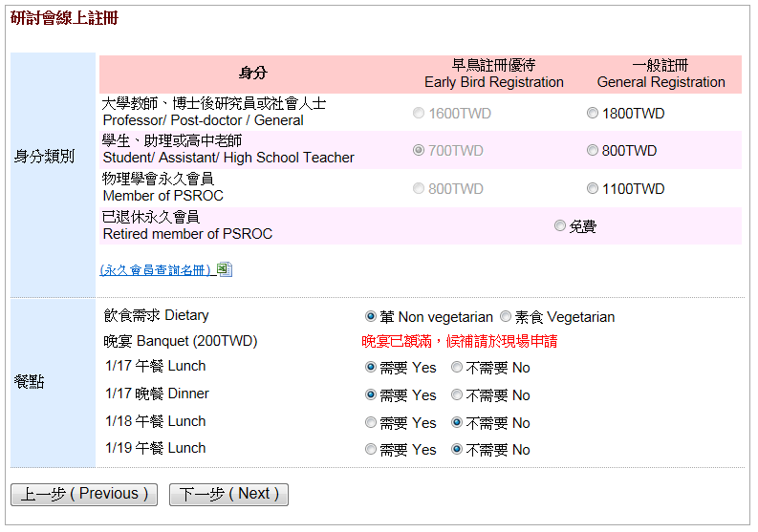The width and height of the screenshot is (758, 532).
Task: Click the Excel icon beside member list link
Action: pos(225,270)
